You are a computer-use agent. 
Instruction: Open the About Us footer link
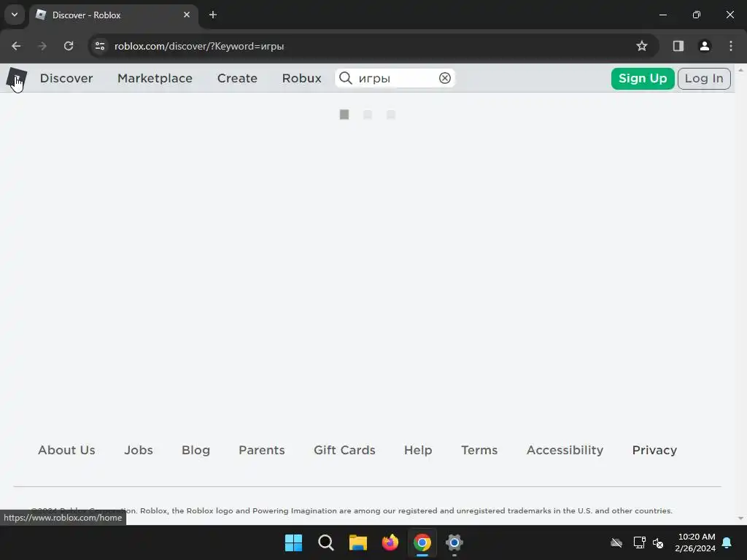pos(66,450)
